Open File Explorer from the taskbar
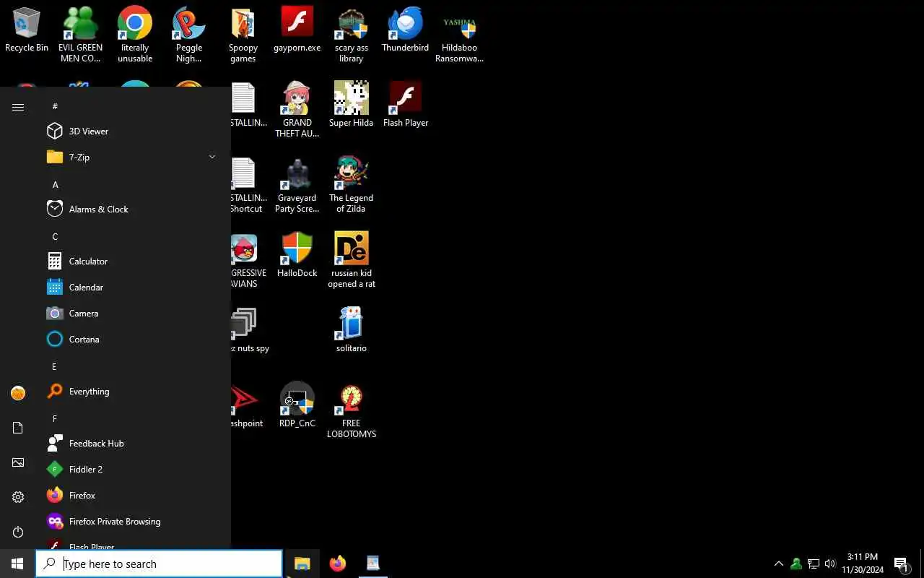Screen dimensions: 924x578 coord(302,564)
